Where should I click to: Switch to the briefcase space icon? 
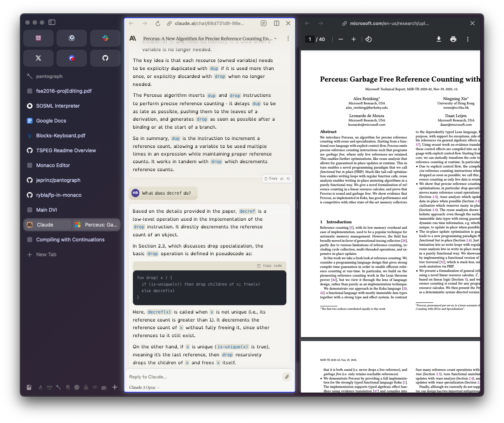tap(49, 387)
